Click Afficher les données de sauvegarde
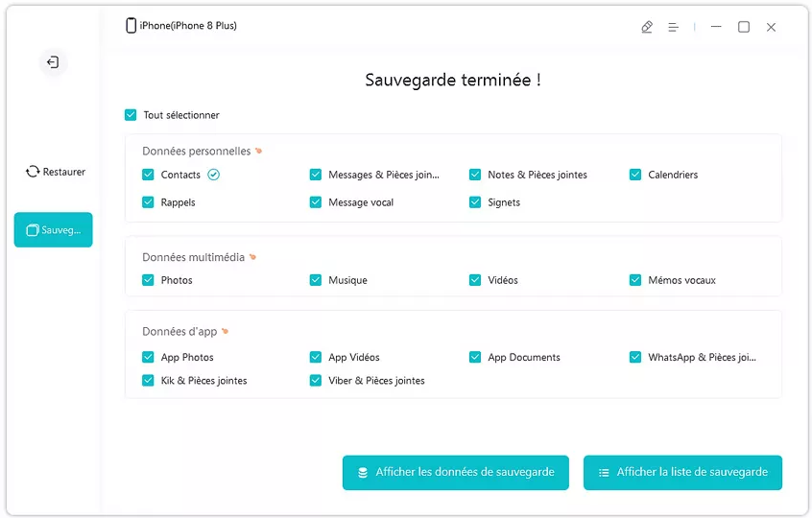Viewport: 812px width, 518px height. click(x=455, y=472)
